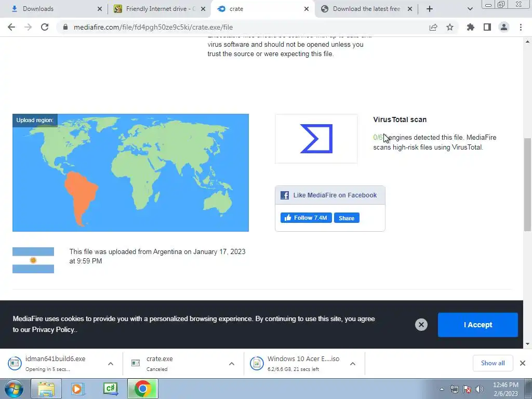
Task: Click the Action Center flag icon
Action: pyautogui.click(x=467, y=389)
